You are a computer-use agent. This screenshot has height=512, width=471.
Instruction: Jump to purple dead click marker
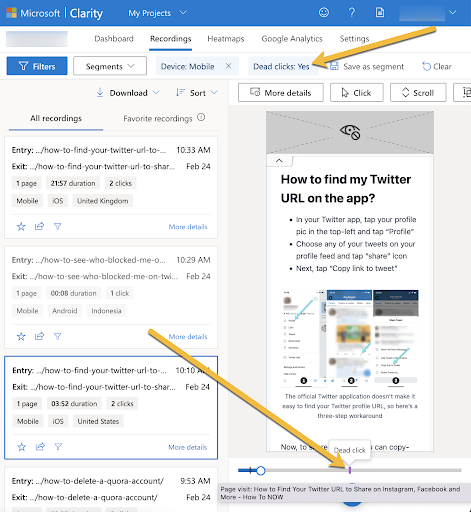coord(350,470)
